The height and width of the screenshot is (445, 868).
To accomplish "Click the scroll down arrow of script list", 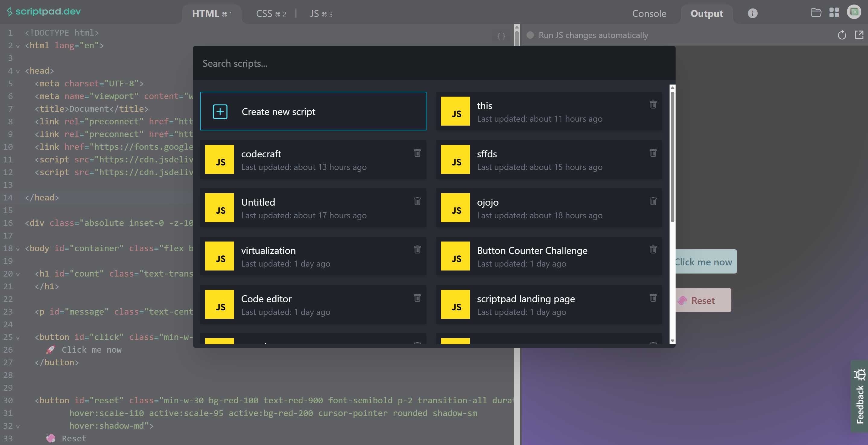I will pos(672,341).
